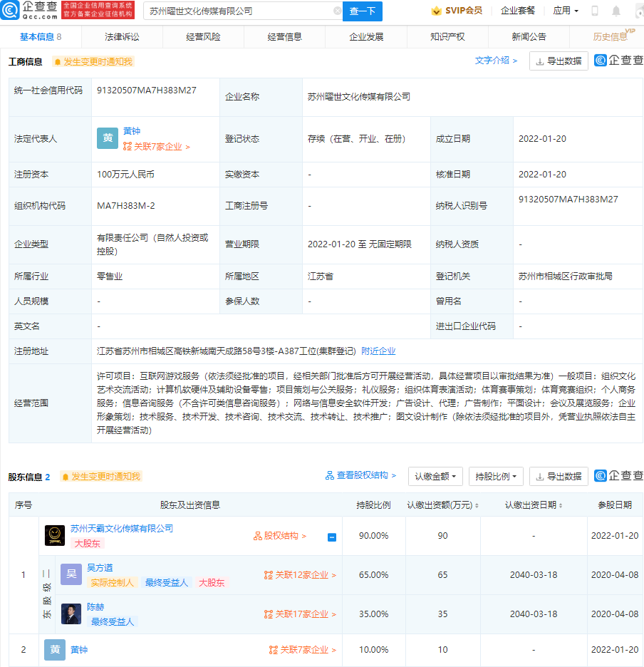The image size is (644, 667).
Task: Switch to 经营风险 tab
Action: point(203,37)
